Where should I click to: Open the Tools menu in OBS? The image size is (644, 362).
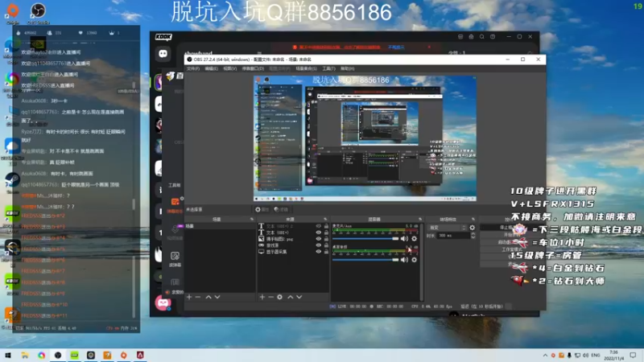point(328,68)
